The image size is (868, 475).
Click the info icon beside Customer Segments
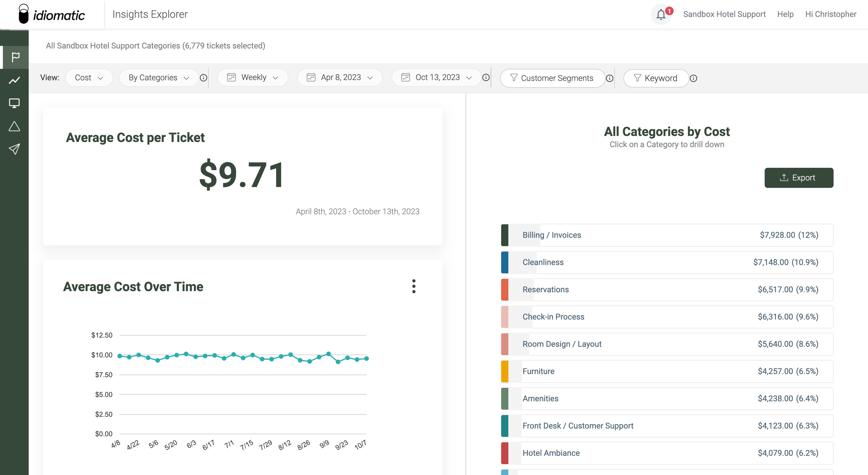coord(609,78)
